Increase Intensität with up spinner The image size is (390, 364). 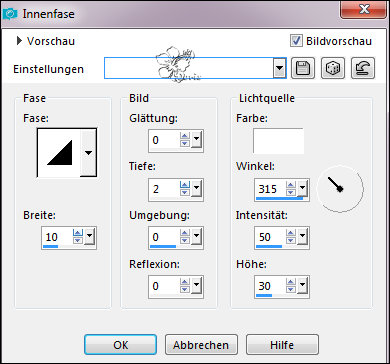point(291,233)
